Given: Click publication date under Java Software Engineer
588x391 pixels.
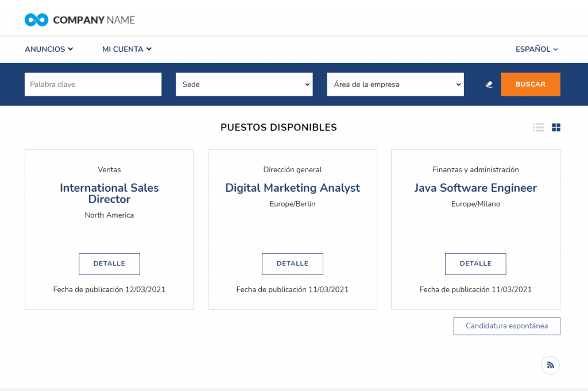Looking at the screenshot, I should tap(475, 289).
